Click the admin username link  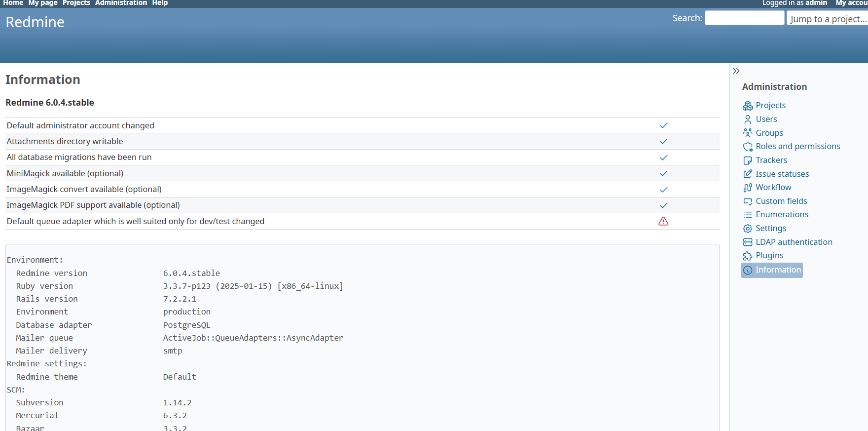click(816, 3)
